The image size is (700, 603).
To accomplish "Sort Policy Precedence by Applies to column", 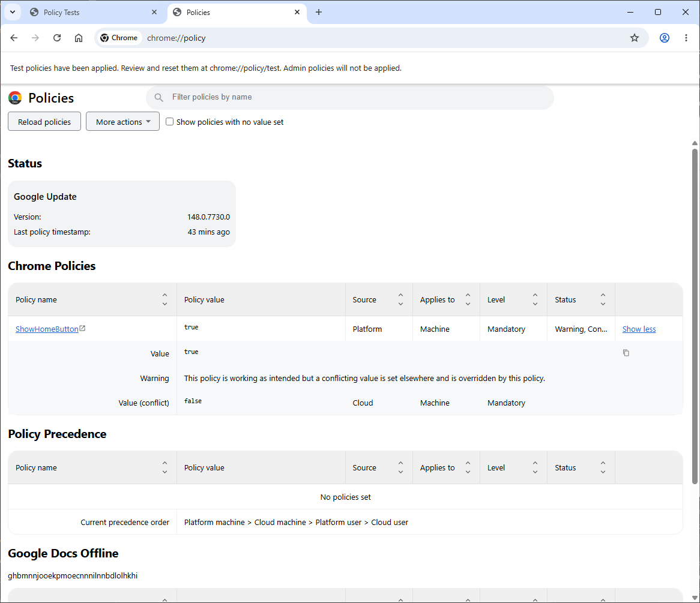I will 468,467.
